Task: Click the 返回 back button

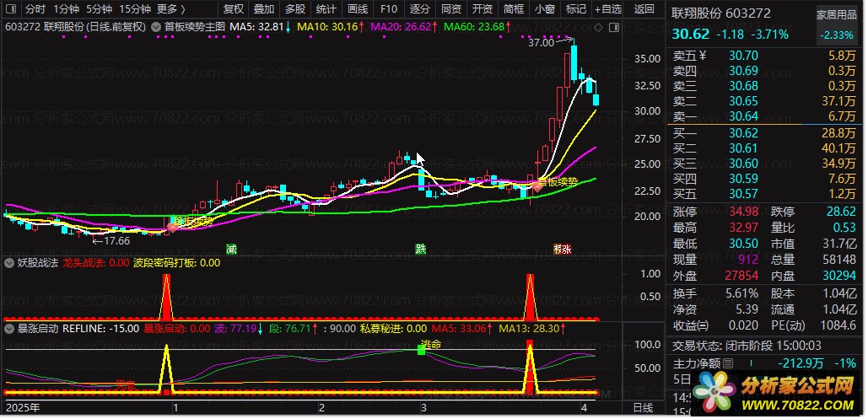Action: (x=644, y=9)
